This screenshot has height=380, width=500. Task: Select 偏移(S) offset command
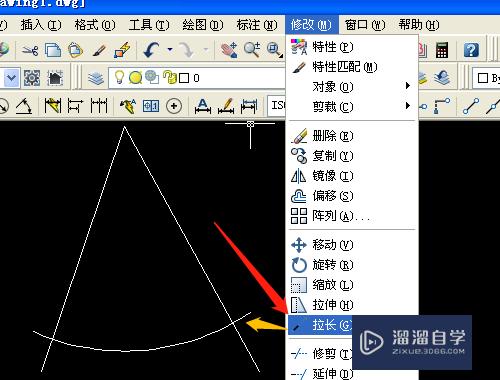pos(352,196)
